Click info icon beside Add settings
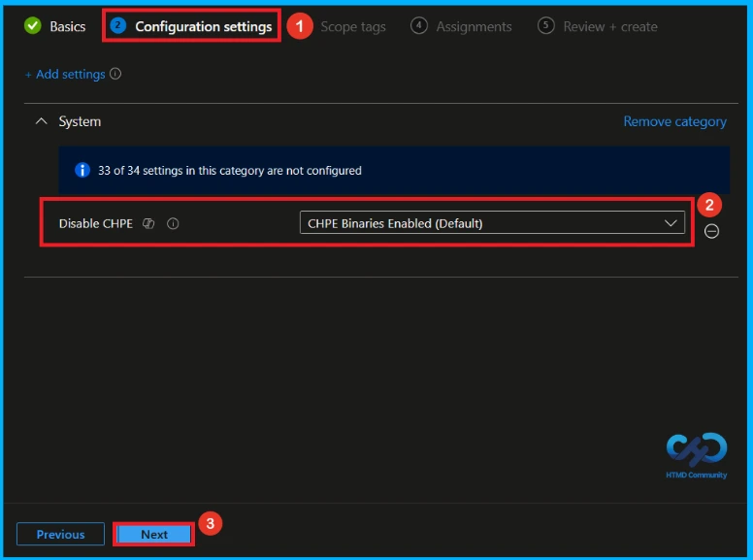Viewport: 753px width, 560px height. point(115,74)
